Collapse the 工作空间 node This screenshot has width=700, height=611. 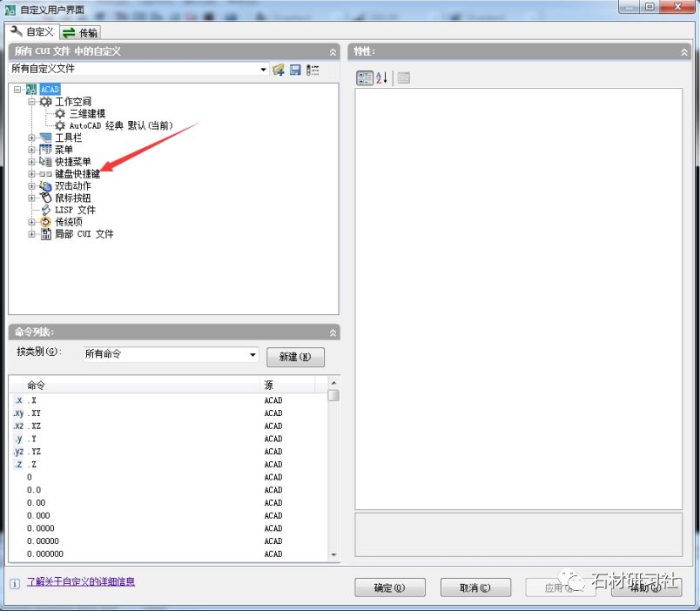pyautogui.click(x=31, y=102)
